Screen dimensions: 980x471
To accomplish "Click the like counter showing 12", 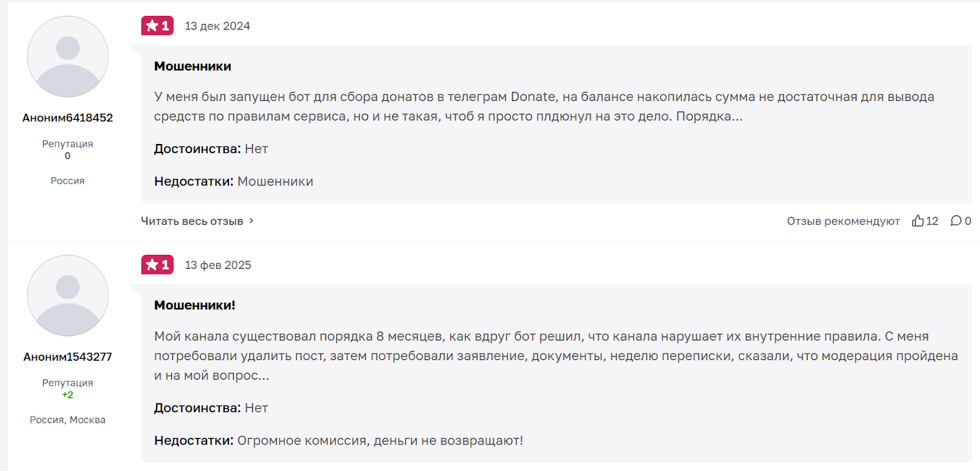I will coord(931,220).
